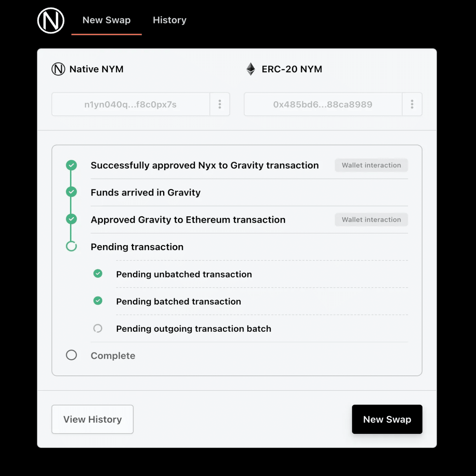Expand the Pending transaction step details

(x=137, y=246)
